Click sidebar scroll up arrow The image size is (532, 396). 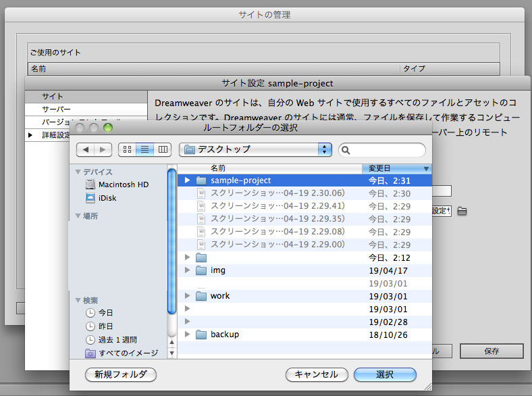click(171, 343)
